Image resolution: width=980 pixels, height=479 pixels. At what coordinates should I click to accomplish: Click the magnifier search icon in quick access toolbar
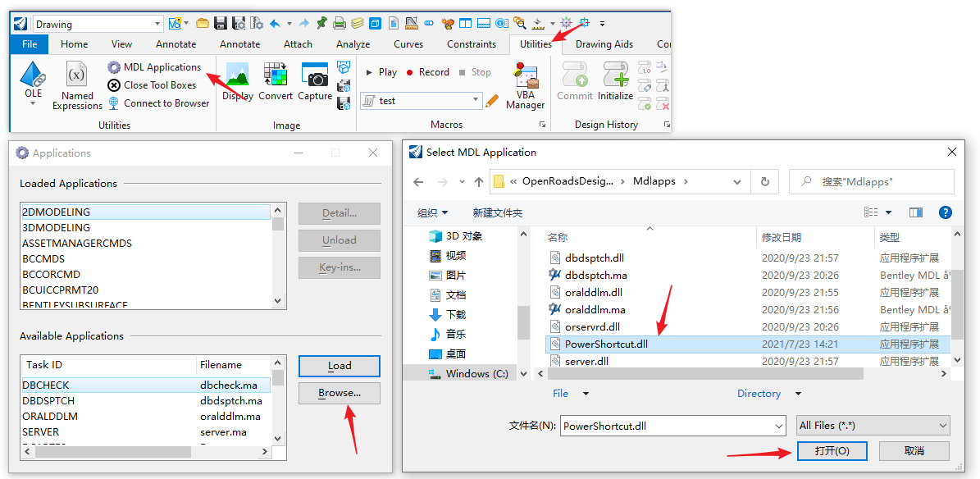[x=519, y=24]
